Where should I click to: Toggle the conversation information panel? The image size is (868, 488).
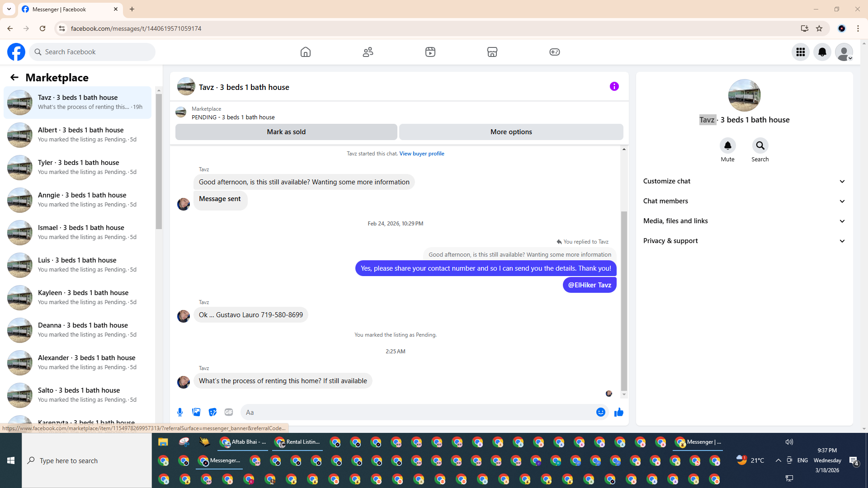[x=614, y=86]
